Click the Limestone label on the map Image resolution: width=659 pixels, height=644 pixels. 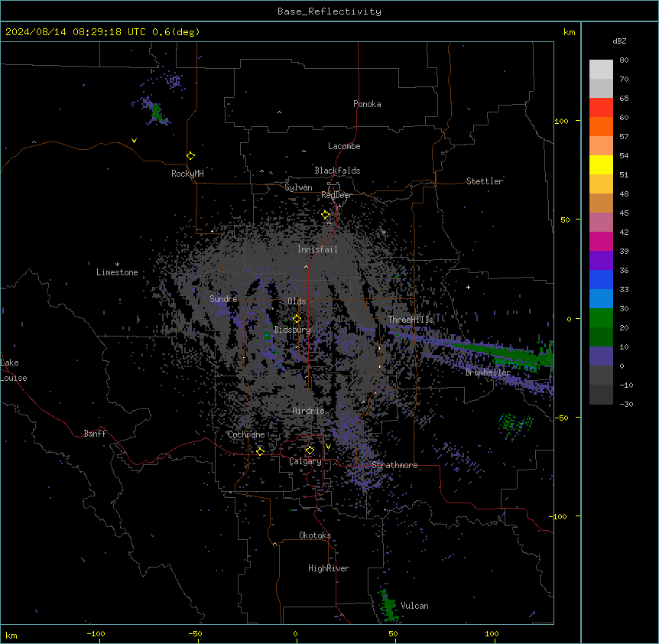[x=117, y=272]
